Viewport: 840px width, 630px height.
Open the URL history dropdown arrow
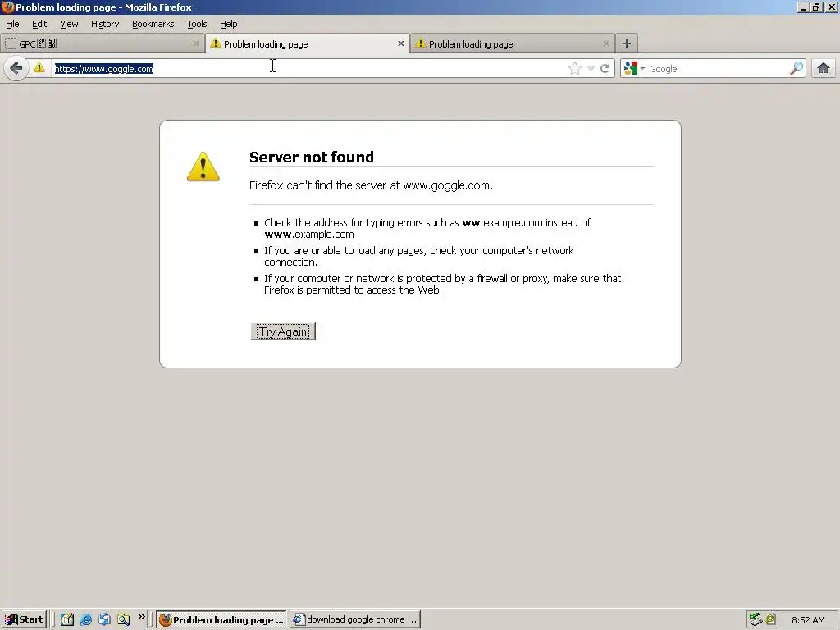pyautogui.click(x=591, y=69)
